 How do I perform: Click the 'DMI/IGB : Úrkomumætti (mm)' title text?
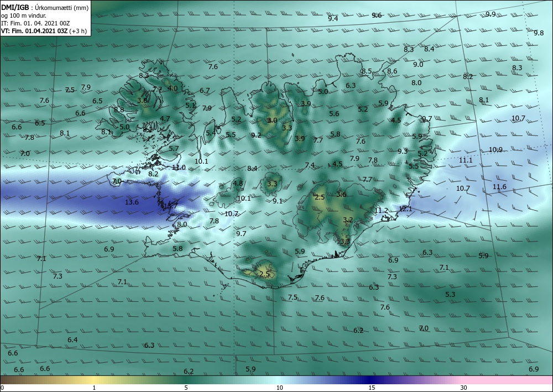(x=45, y=7)
